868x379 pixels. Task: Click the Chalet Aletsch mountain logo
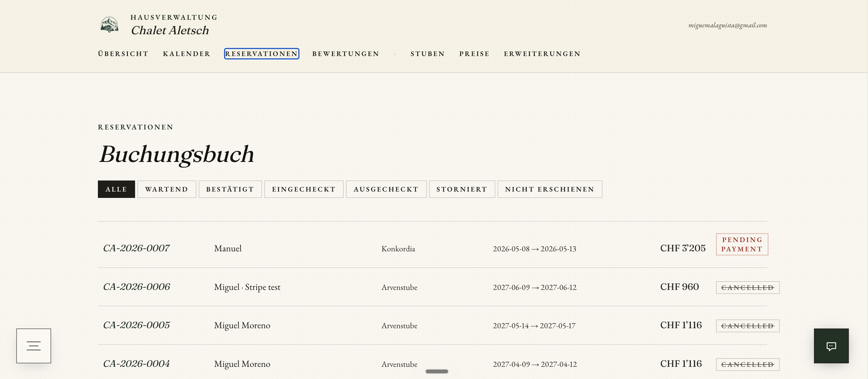110,25
